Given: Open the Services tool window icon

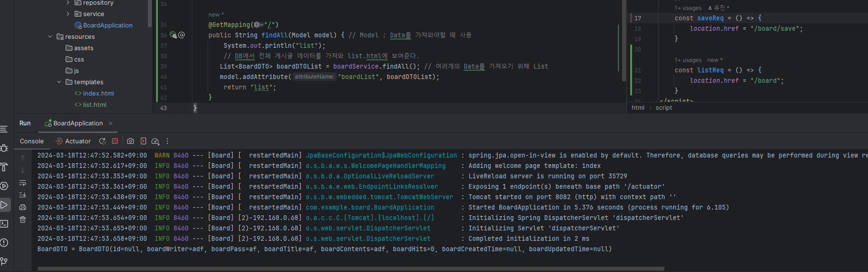Looking at the screenshot, I should point(4,186).
